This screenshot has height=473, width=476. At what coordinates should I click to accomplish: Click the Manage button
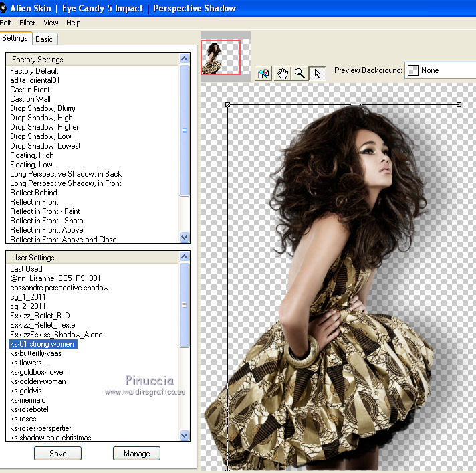[136, 453]
